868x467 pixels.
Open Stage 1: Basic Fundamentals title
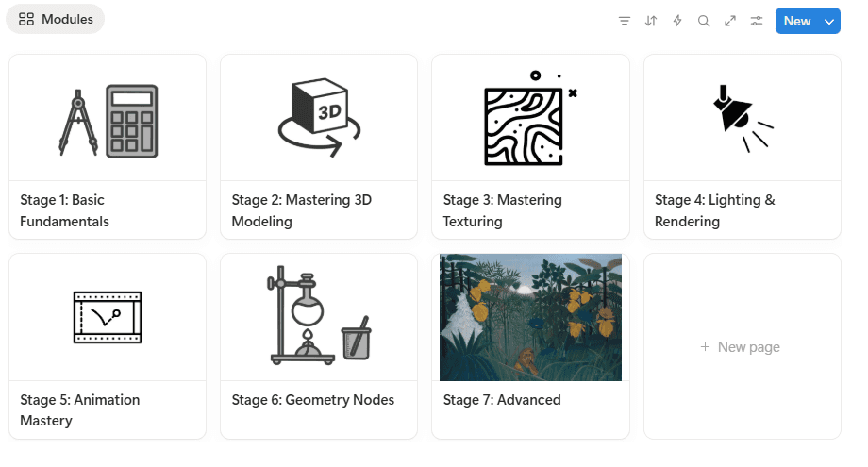point(64,210)
